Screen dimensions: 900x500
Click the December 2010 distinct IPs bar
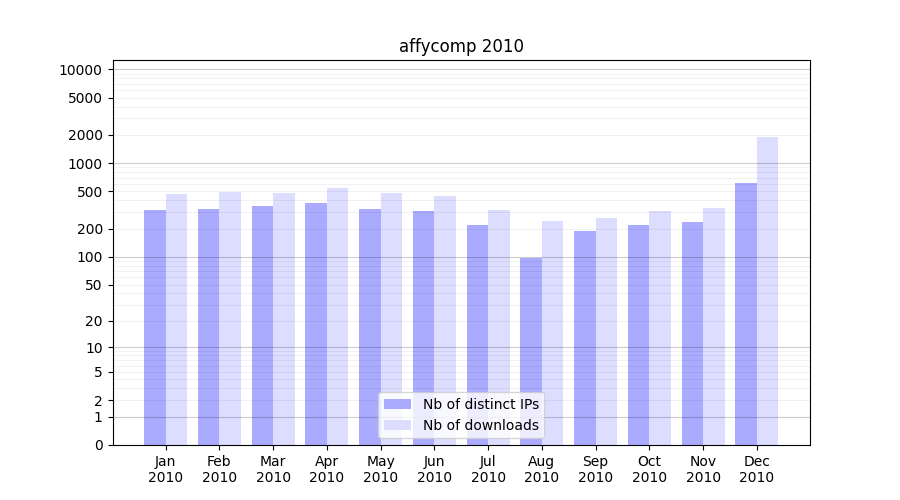pyautogui.click(x=746, y=313)
